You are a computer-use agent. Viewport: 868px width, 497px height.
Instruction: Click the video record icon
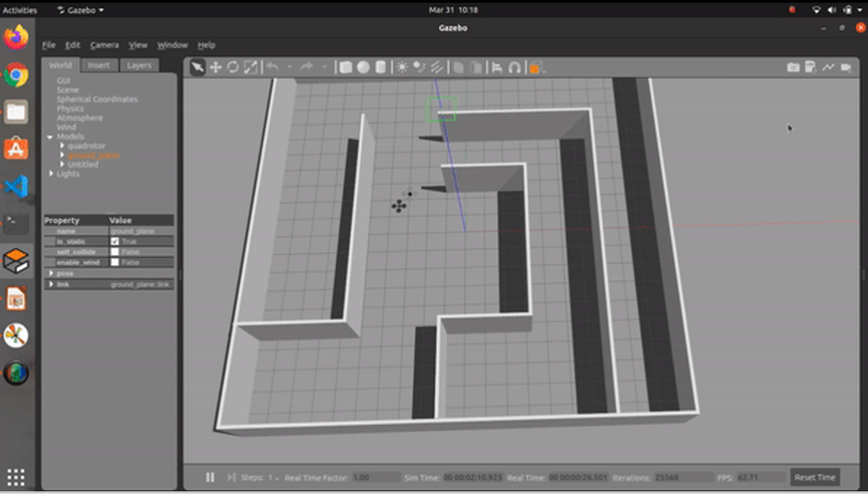[846, 67]
